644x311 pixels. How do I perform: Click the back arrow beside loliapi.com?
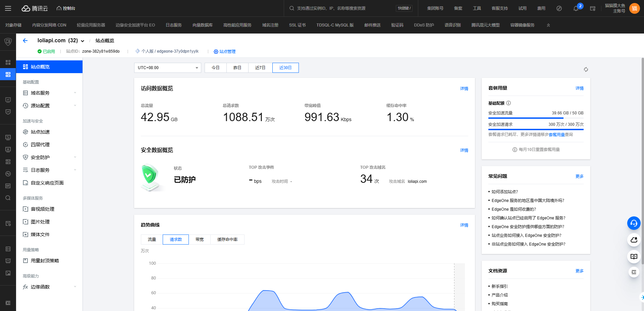tap(25, 40)
